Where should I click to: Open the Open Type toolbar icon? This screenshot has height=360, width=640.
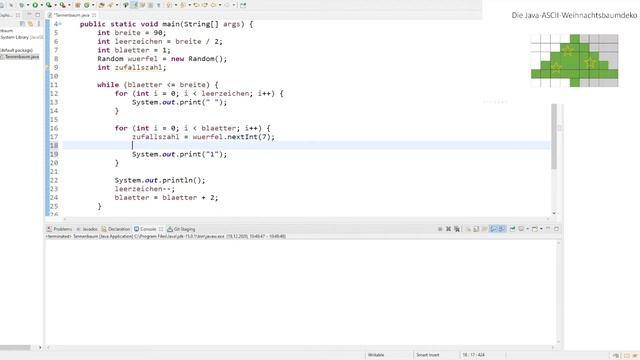[x=101, y=5]
